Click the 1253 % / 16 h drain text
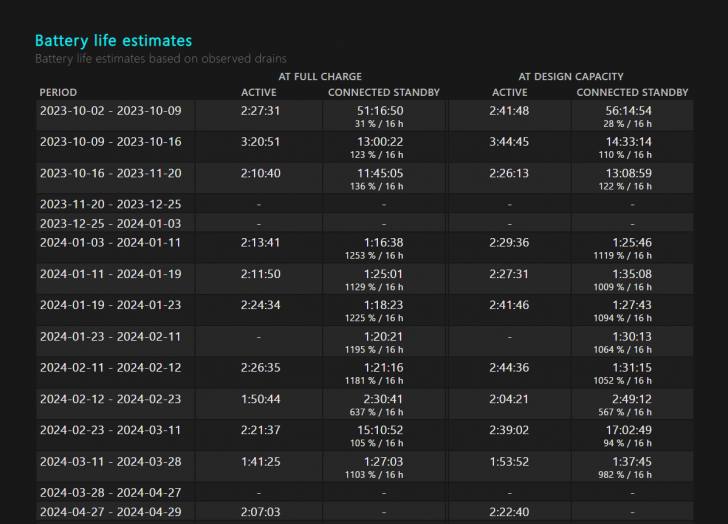 click(x=380, y=256)
